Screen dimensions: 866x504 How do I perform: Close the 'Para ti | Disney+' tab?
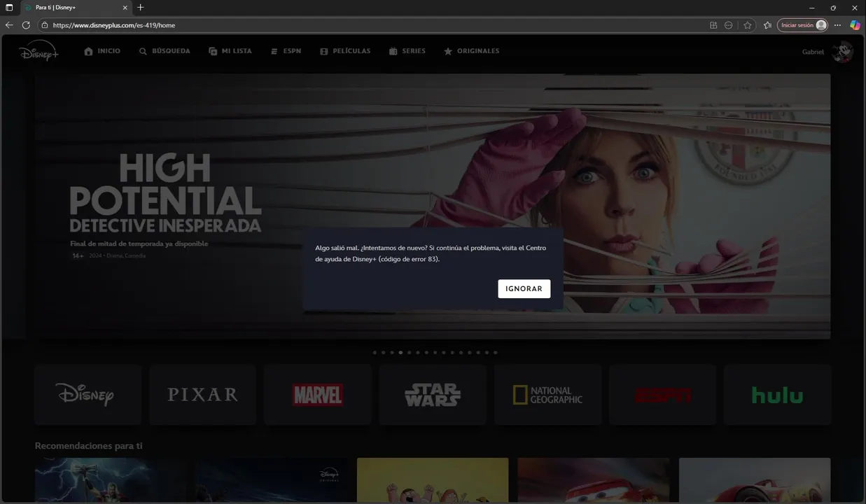pos(126,7)
